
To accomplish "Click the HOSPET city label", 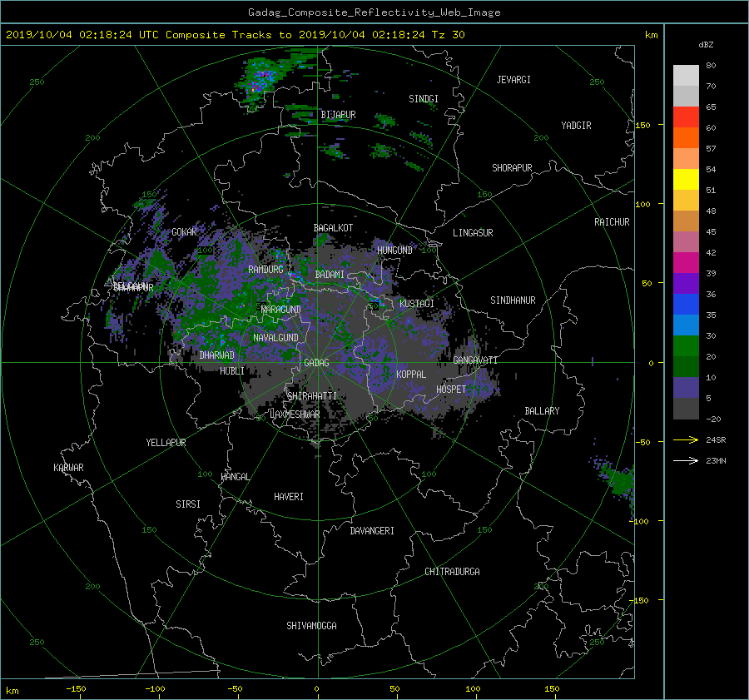I will pyautogui.click(x=451, y=390).
